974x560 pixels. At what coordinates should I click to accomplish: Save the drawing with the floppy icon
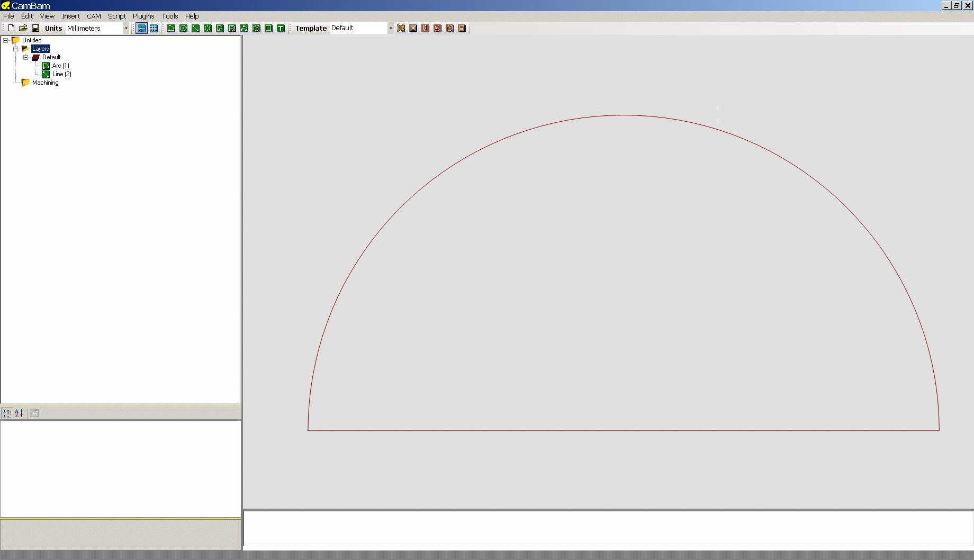[35, 28]
